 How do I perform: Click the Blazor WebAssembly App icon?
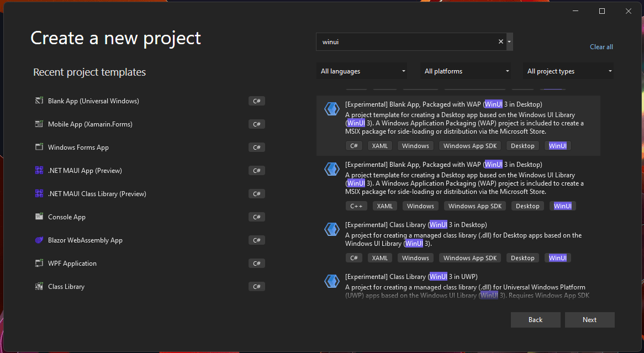point(39,240)
